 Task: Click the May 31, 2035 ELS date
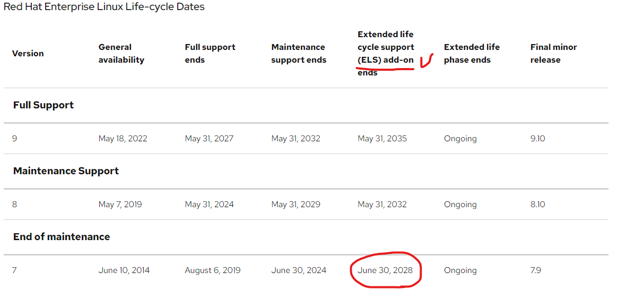click(382, 139)
